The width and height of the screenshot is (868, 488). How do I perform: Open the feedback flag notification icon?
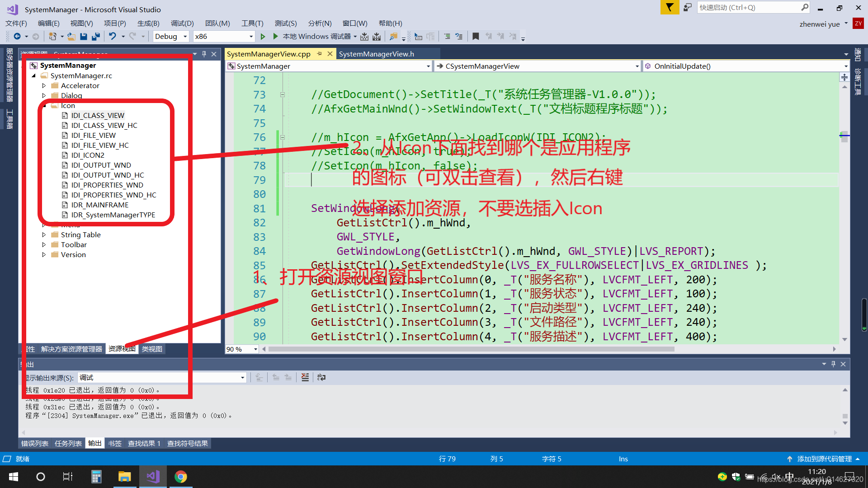670,8
